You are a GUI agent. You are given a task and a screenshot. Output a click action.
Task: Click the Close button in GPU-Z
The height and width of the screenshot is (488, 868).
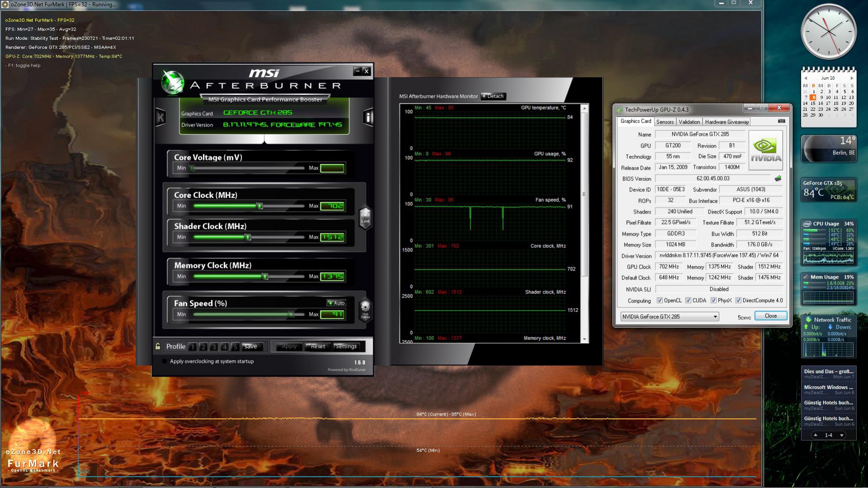[771, 316]
